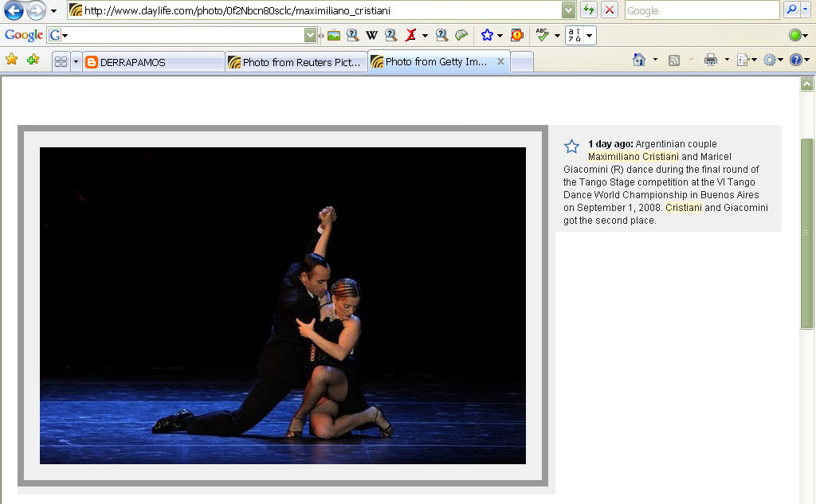Open the Google G search type dropdown
Viewport: 816px width, 504px height.
(x=58, y=35)
